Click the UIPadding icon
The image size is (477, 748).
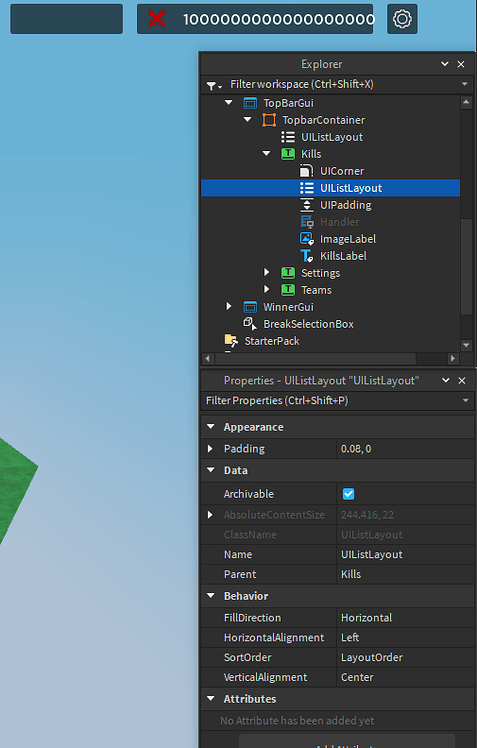tap(307, 205)
